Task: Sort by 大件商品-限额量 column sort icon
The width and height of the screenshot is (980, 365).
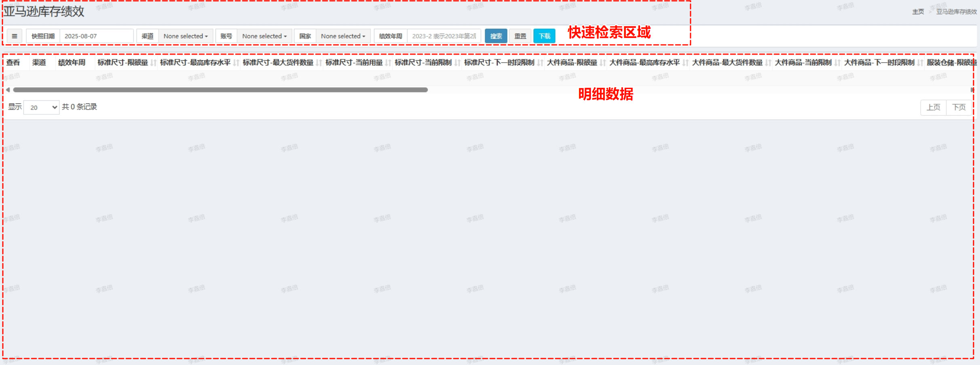Action: 603,63
